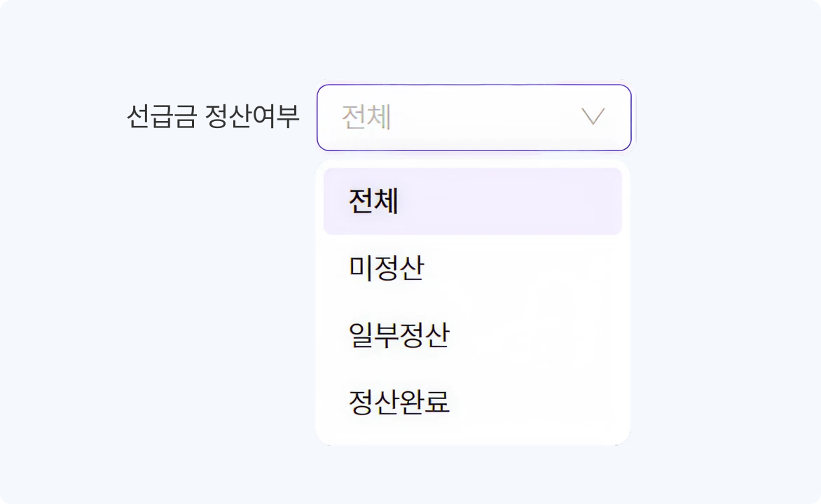Click the second list option 미정산
The image size is (821, 504).
point(387,268)
